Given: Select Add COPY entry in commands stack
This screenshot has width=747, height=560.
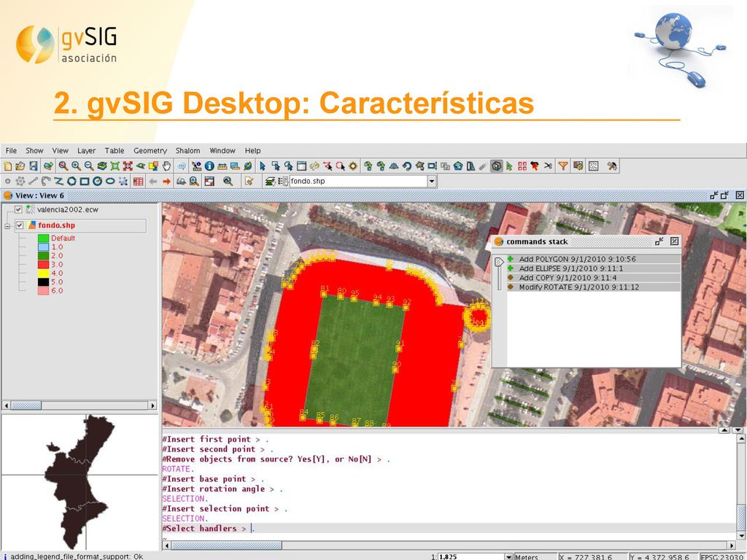Looking at the screenshot, I should (593, 278).
